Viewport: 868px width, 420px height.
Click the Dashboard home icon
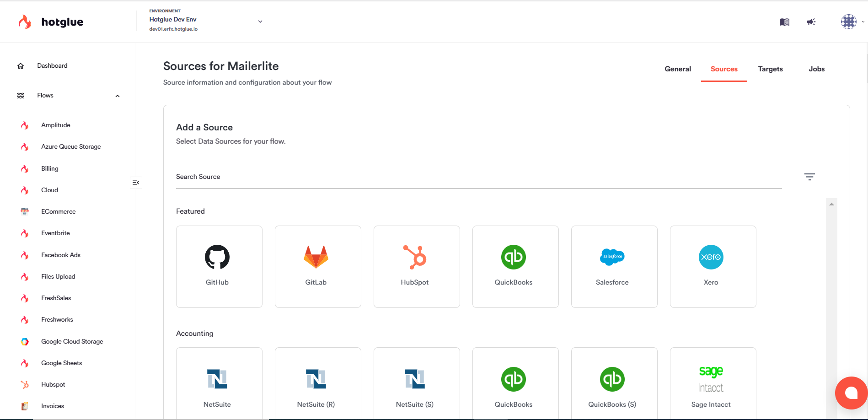21,66
